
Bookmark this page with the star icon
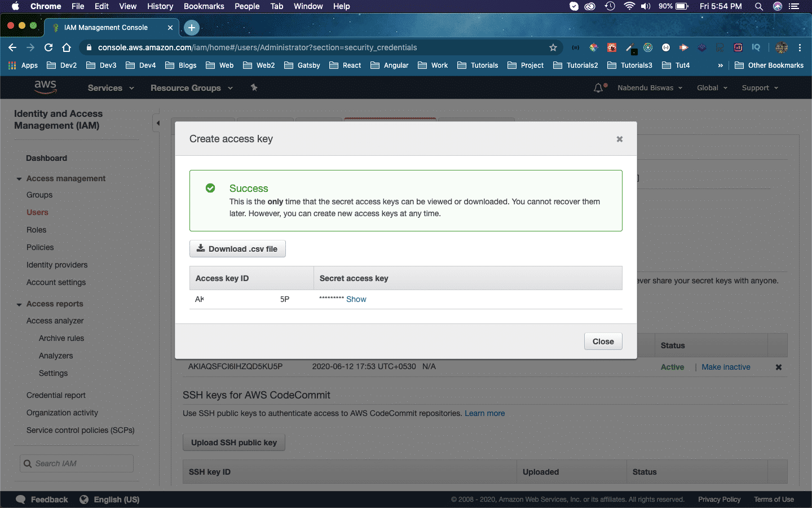tap(553, 47)
